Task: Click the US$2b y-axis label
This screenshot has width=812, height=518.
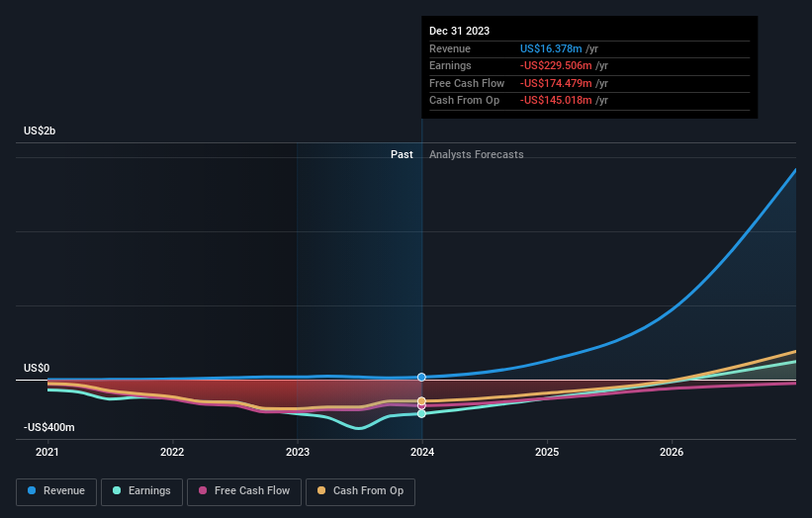Action: click(x=40, y=130)
